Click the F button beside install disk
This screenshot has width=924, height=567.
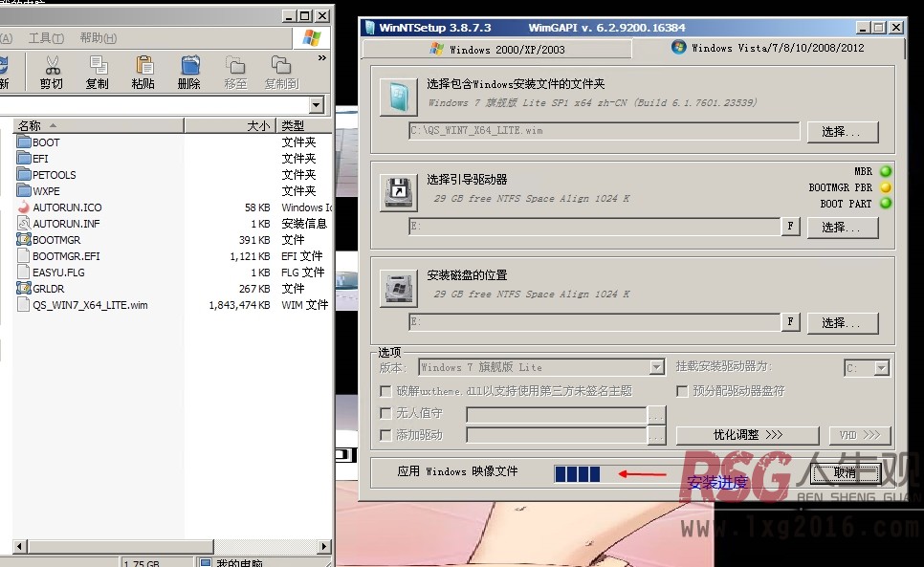point(790,321)
